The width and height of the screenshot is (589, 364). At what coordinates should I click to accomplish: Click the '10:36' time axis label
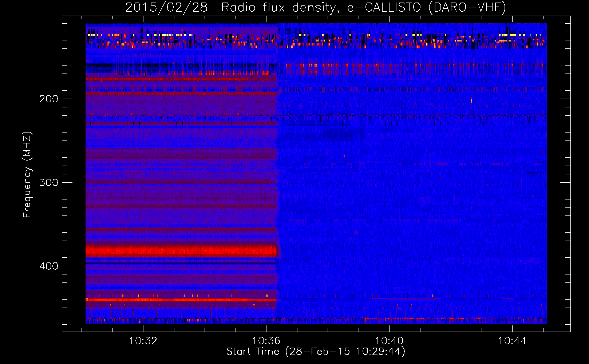[266, 341]
